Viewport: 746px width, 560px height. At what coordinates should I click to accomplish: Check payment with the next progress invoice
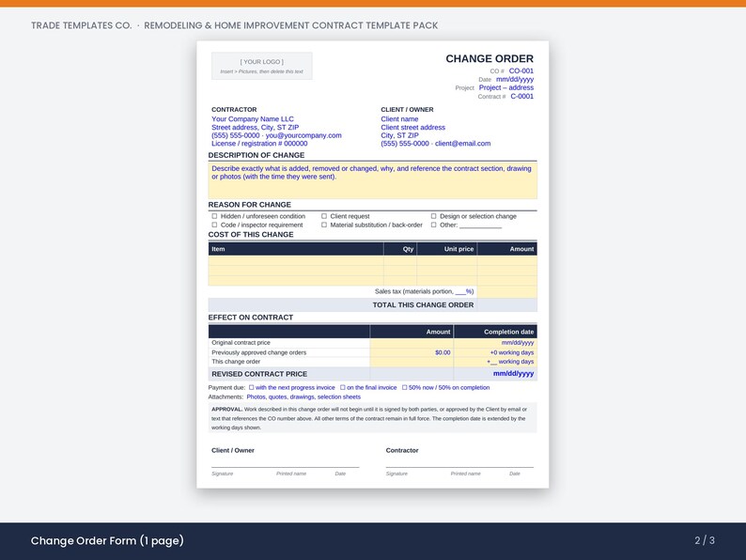coord(252,387)
